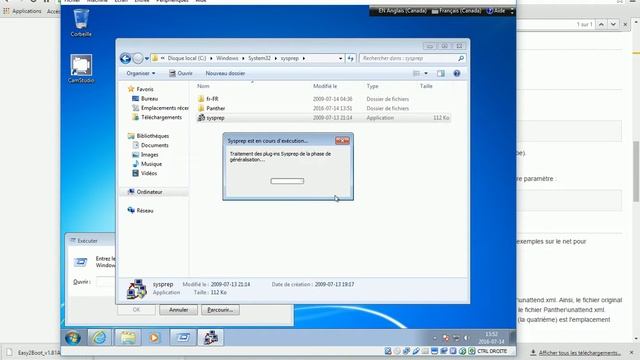Close the Sysprep progress dialog
Screen dimensions: 640x360
coord(342,140)
